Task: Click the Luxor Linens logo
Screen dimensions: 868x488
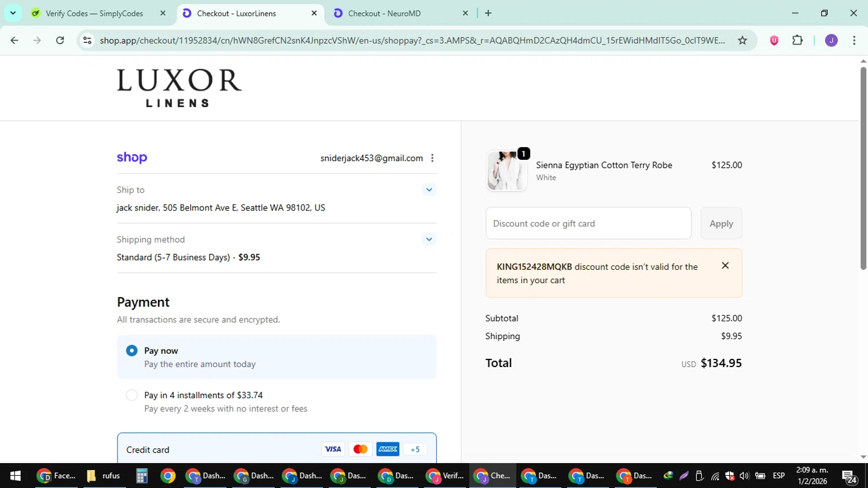Action: tap(179, 88)
